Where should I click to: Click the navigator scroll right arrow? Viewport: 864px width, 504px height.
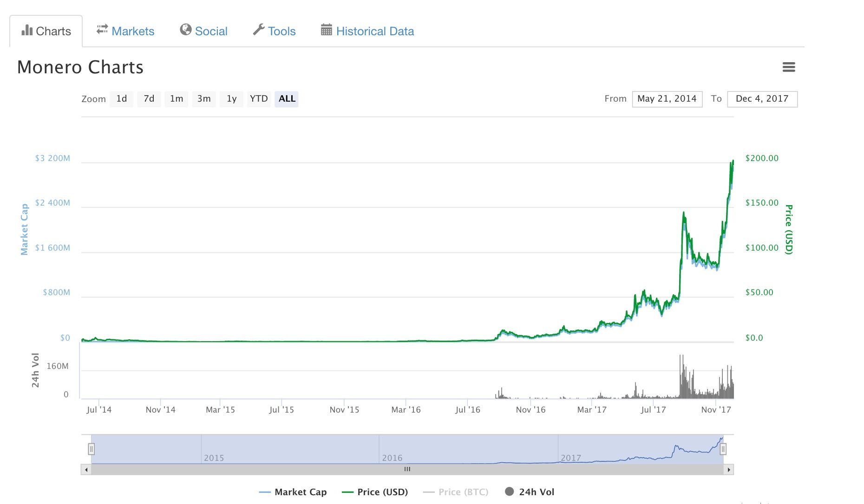(729, 470)
